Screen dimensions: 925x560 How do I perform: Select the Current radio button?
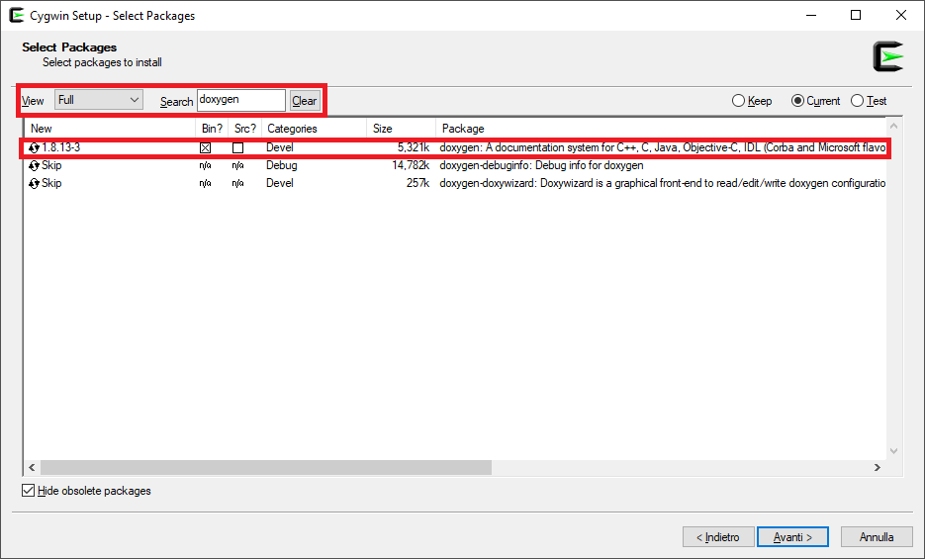pyautogui.click(x=797, y=101)
